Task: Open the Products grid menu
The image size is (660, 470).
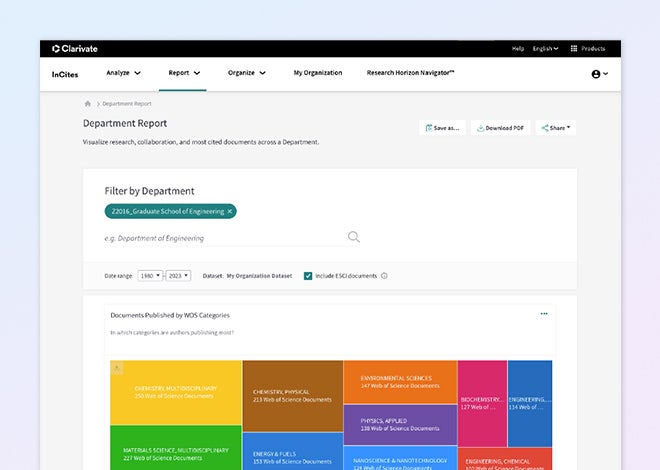Action: click(588, 48)
